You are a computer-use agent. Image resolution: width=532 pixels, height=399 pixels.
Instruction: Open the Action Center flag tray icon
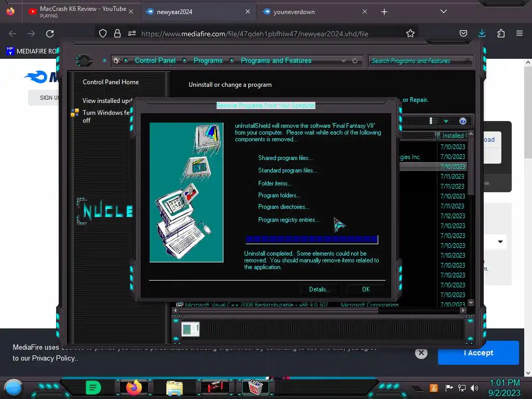point(449,388)
